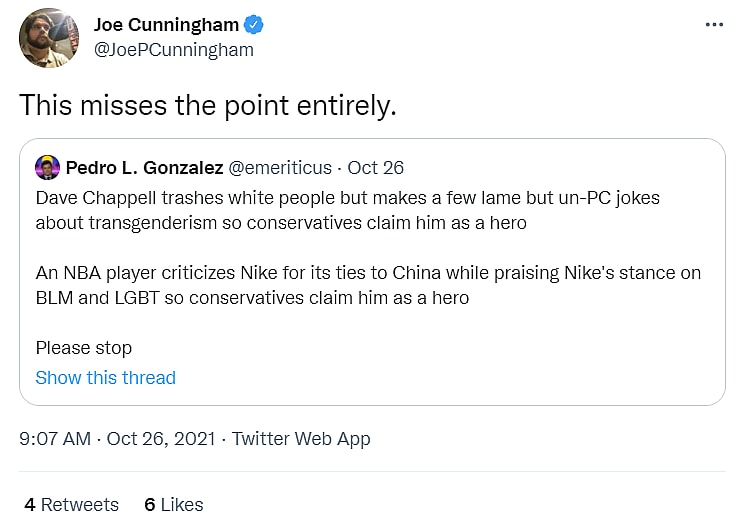Click the quoted tweet's Oct 26 date
Image resolution: width=745 pixels, height=528 pixels.
[376, 167]
